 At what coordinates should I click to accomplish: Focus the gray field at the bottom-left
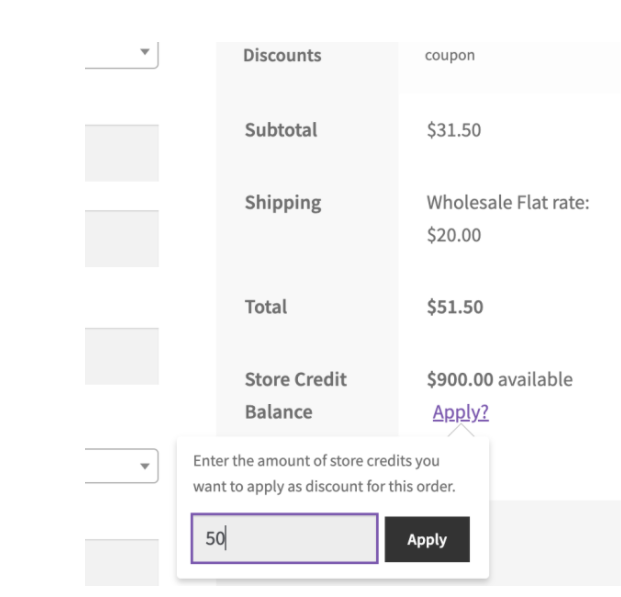(x=121, y=562)
